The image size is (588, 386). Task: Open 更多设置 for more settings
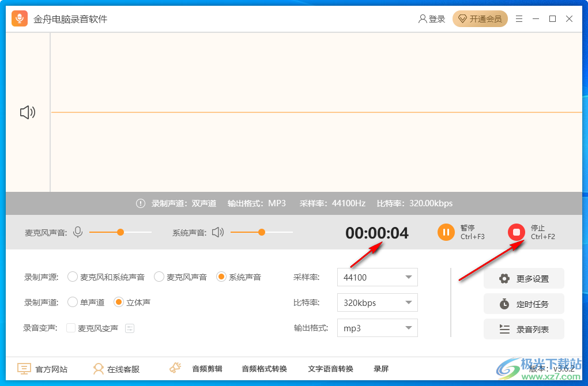pyautogui.click(x=523, y=278)
